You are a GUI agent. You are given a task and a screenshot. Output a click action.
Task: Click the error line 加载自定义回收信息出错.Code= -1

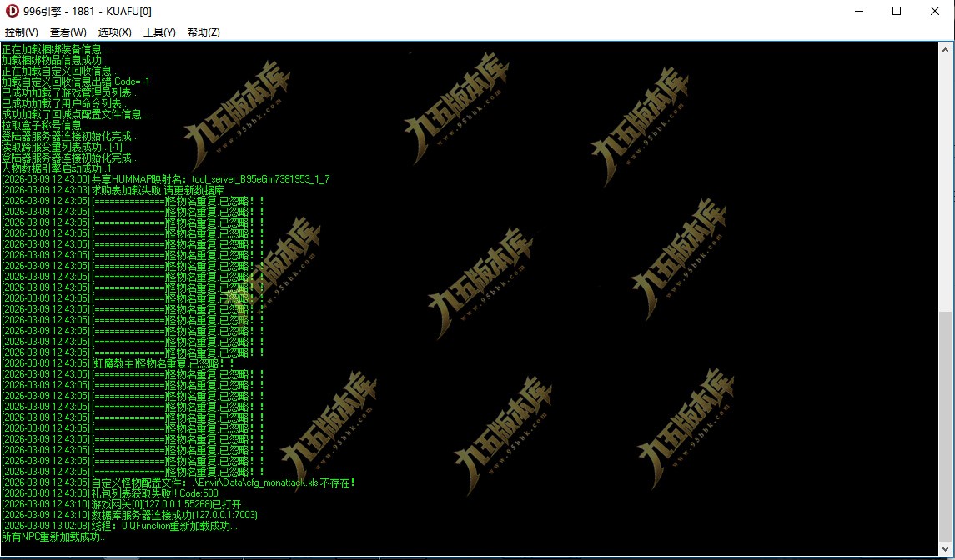click(76, 82)
